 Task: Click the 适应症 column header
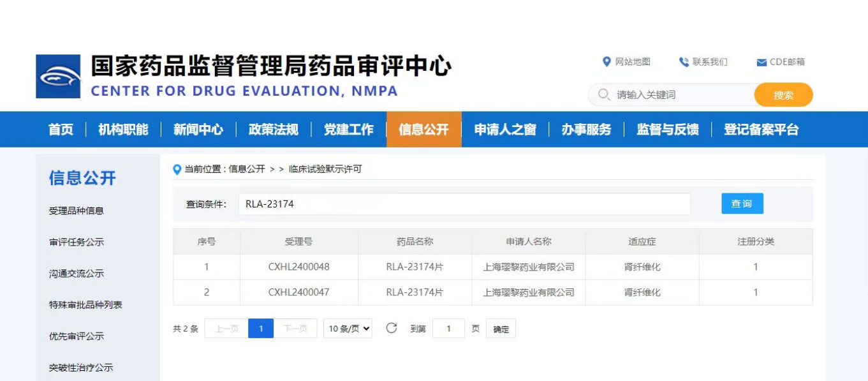tap(642, 242)
